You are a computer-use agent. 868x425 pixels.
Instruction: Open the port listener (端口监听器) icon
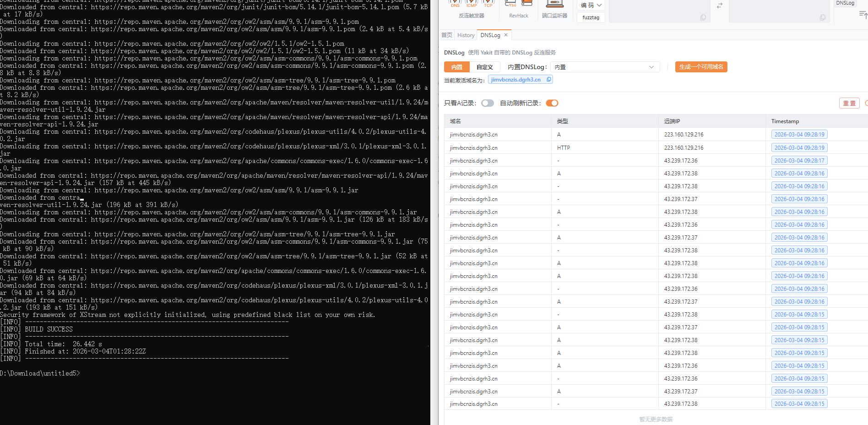pyautogui.click(x=554, y=4)
